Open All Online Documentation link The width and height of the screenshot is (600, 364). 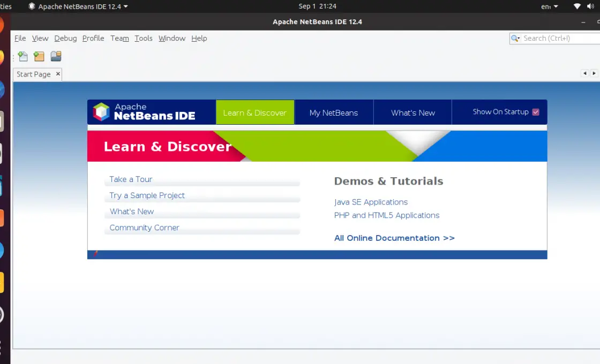click(x=394, y=238)
